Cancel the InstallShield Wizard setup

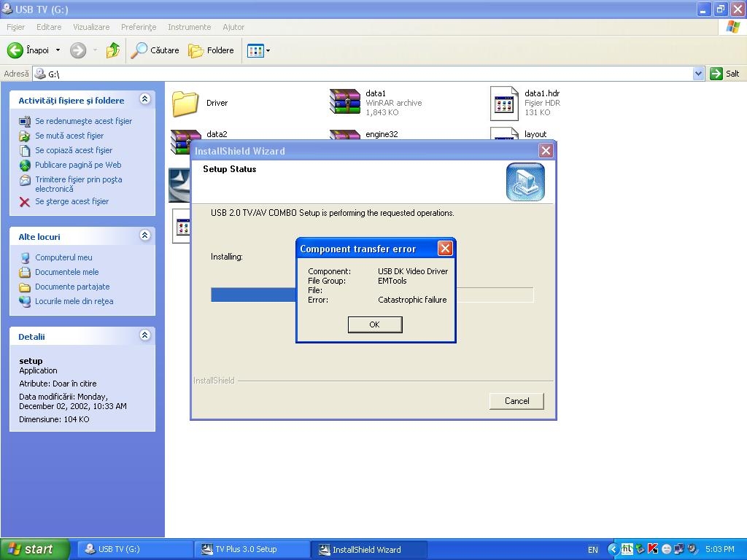tap(516, 400)
